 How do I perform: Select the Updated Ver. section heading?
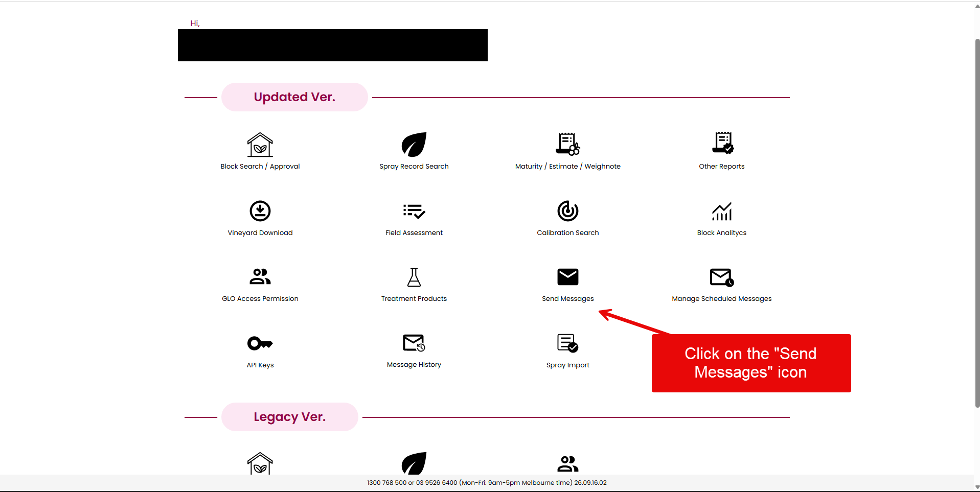[x=294, y=97]
